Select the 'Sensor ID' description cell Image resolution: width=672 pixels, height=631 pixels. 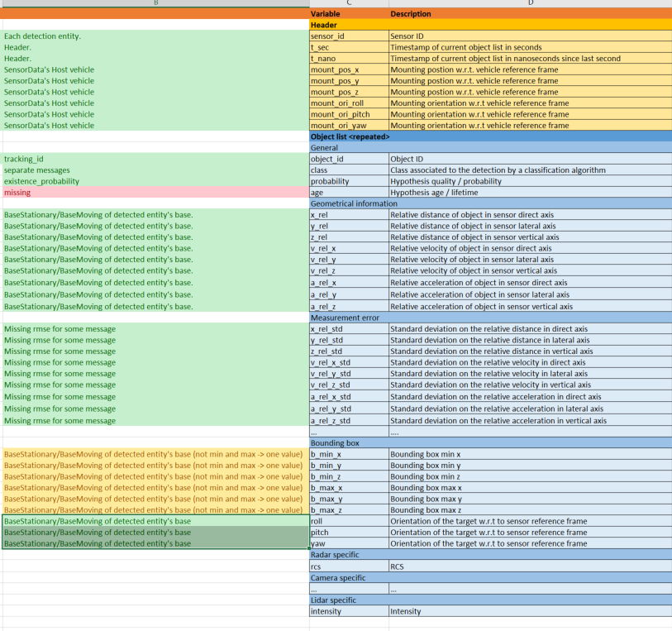[531, 36]
